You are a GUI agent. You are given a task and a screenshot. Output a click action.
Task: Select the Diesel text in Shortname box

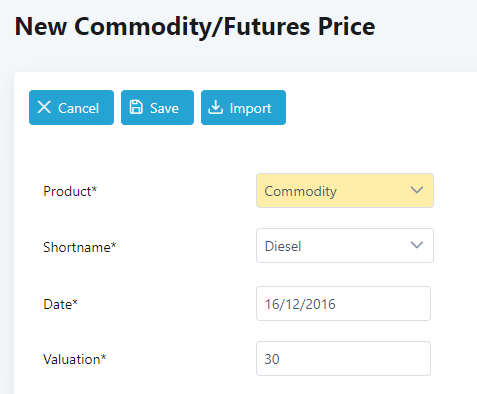pos(283,246)
